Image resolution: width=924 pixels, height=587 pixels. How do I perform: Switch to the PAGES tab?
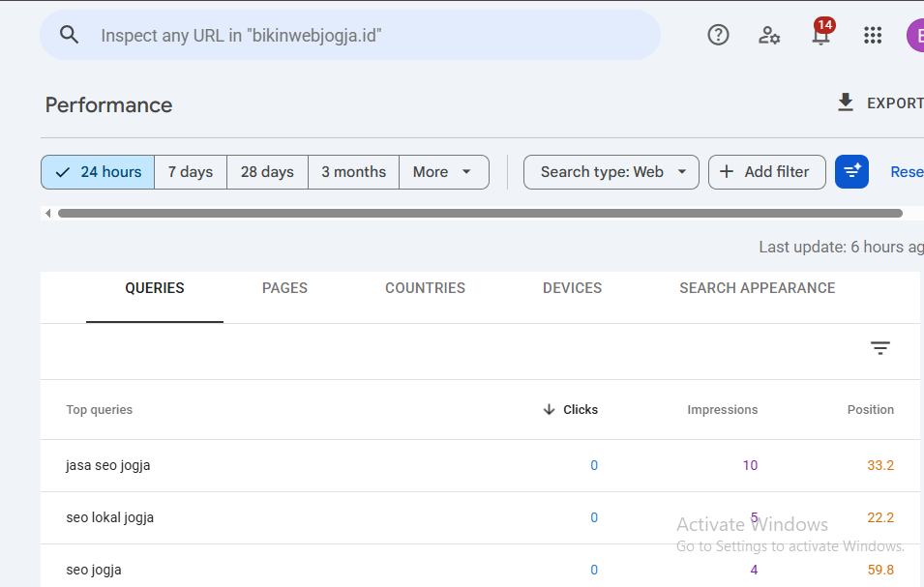(284, 288)
